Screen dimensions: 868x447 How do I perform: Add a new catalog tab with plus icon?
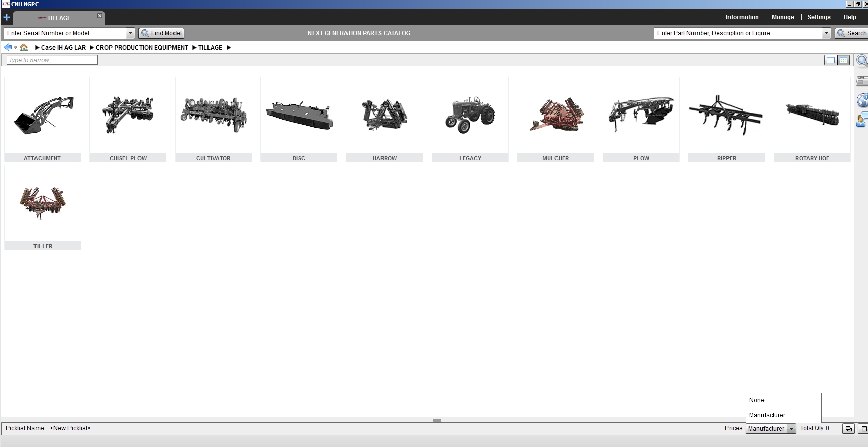coord(7,17)
